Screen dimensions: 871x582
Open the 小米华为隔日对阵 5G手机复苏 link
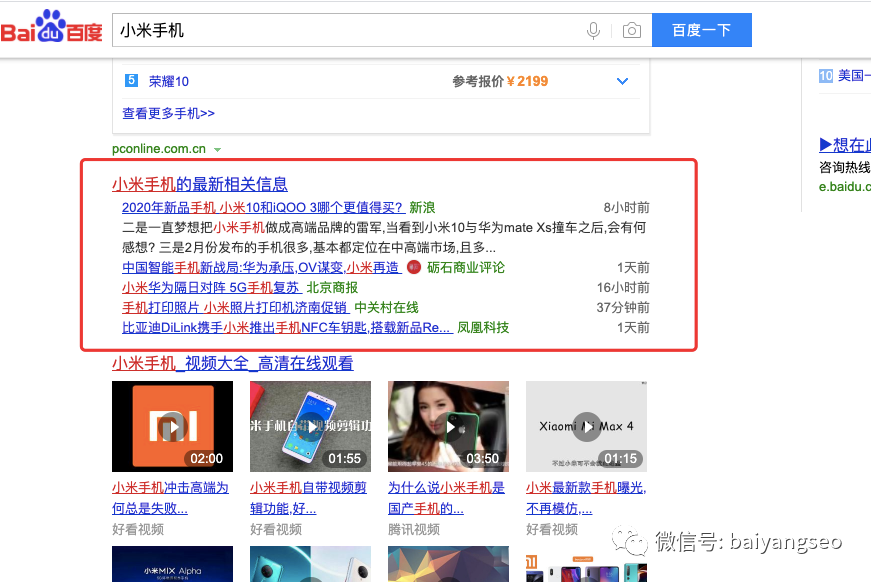coord(212,288)
